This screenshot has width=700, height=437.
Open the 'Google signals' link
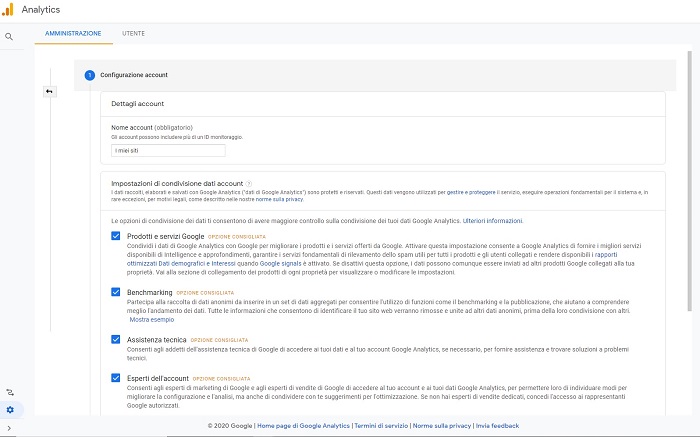280,263
